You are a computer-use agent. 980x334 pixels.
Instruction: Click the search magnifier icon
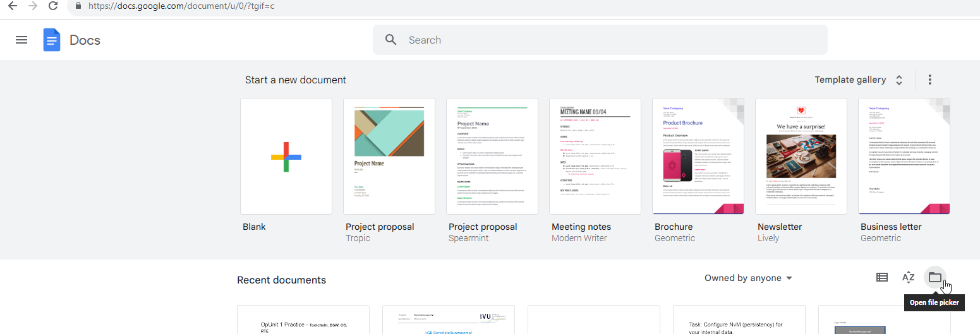(391, 40)
